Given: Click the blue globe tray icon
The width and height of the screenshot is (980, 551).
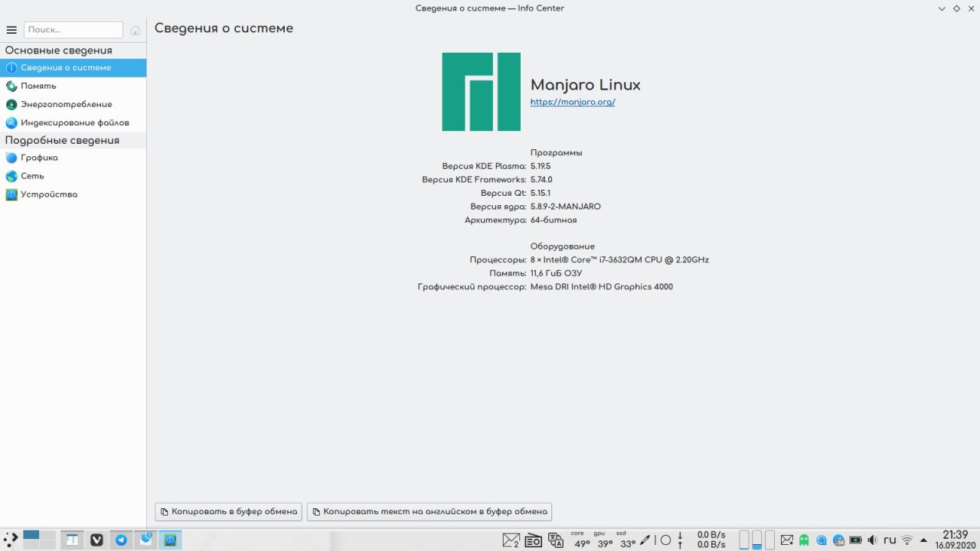Looking at the screenshot, I should (822, 540).
